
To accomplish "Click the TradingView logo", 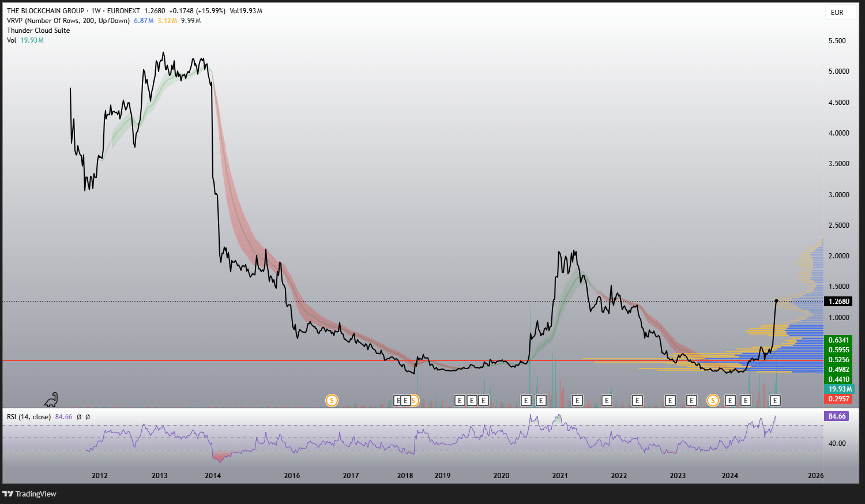I will [30, 494].
